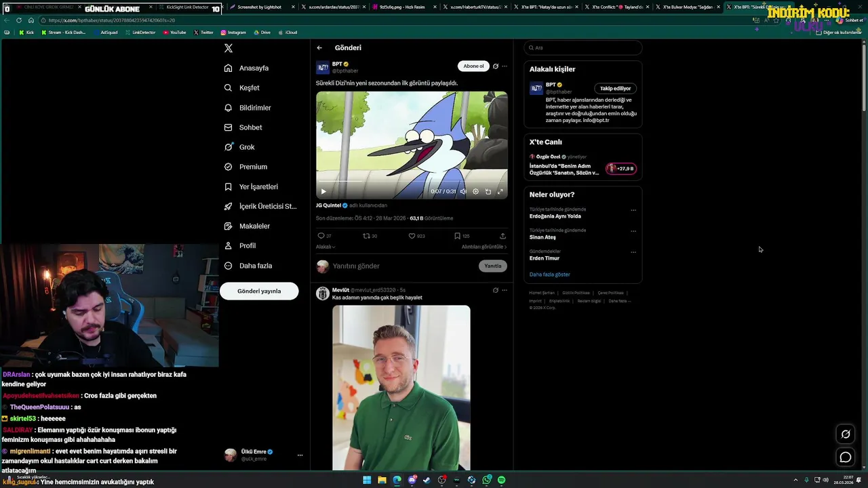Image resolution: width=868 pixels, height=488 pixels.
Task: Switch to KickSight Link Detector tab
Action: tap(188, 7)
